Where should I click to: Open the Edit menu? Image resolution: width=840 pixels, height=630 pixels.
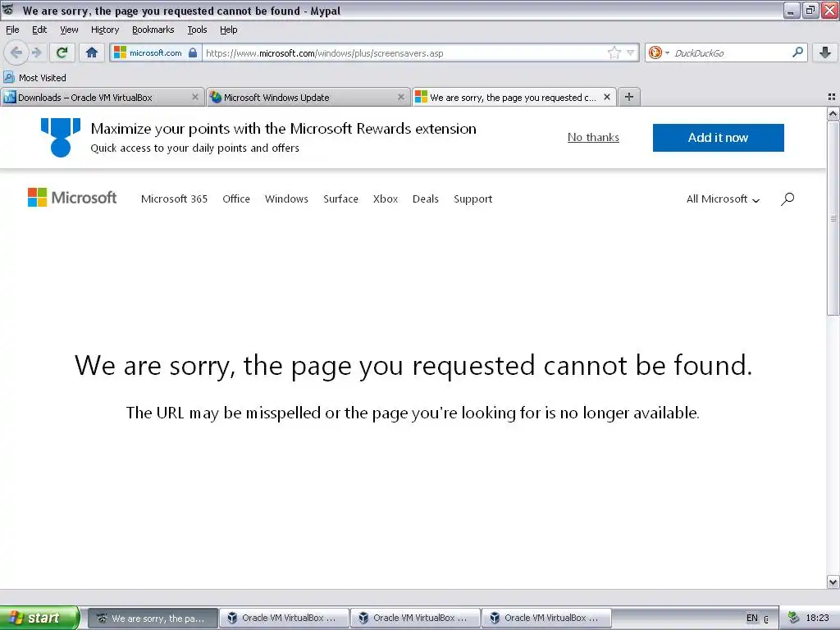click(x=39, y=30)
